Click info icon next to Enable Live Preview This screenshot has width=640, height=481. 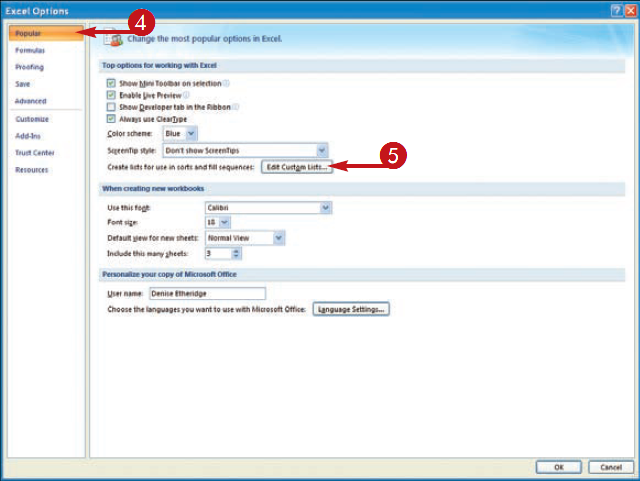pos(186,95)
